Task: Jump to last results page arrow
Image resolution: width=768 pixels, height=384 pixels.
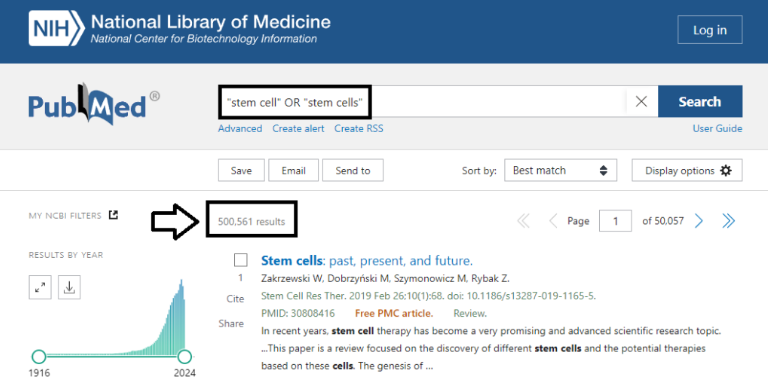Action: (728, 221)
